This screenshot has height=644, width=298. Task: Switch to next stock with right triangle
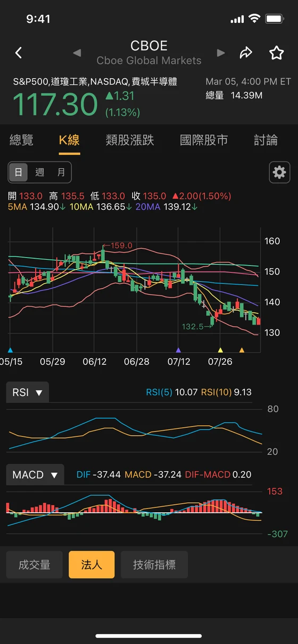click(221, 53)
